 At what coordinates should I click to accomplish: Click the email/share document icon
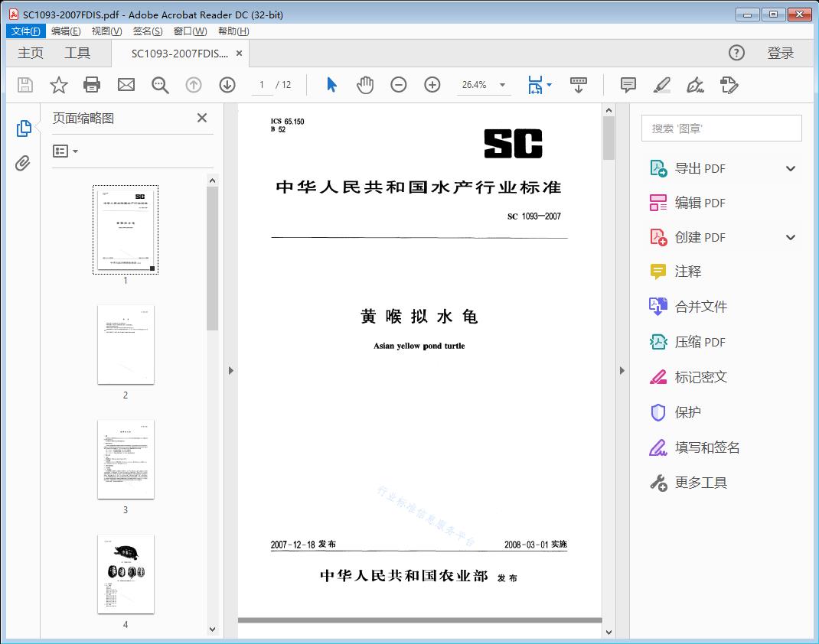(126, 85)
